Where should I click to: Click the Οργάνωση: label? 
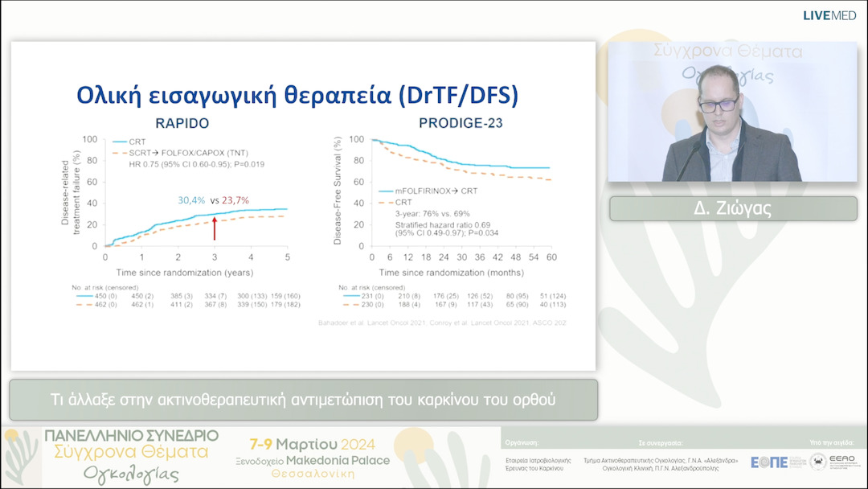522,443
